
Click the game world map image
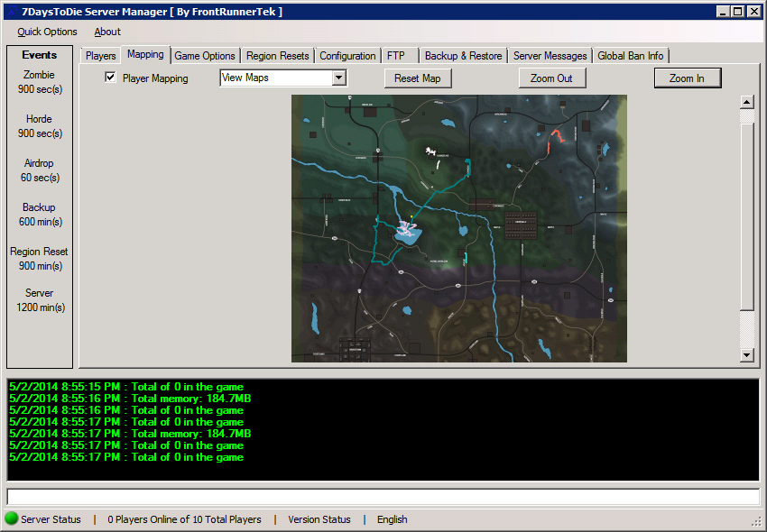tap(458, 228)
